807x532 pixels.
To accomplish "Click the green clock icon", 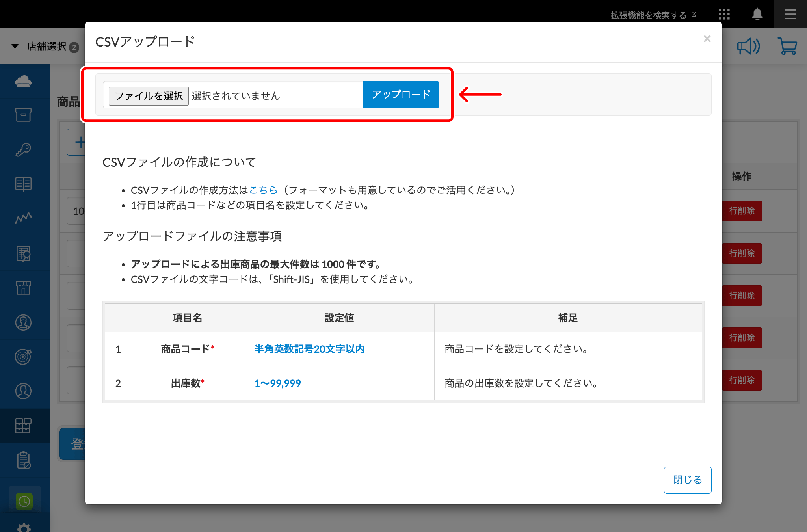I will pyautogui.click(x=24, y=501).
